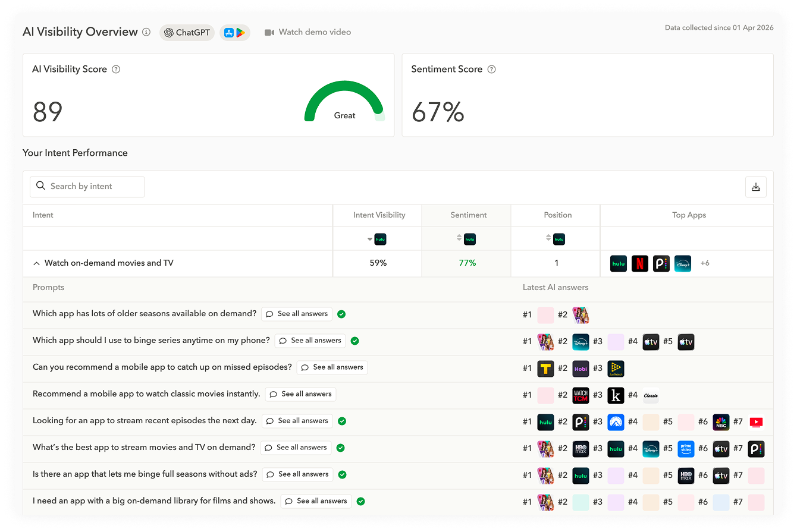Viewport: 797px width, 532px height.
Task: Sort the Sentiment column via hulu arrows
Action: pyautogui.click(x=459, y=239)
